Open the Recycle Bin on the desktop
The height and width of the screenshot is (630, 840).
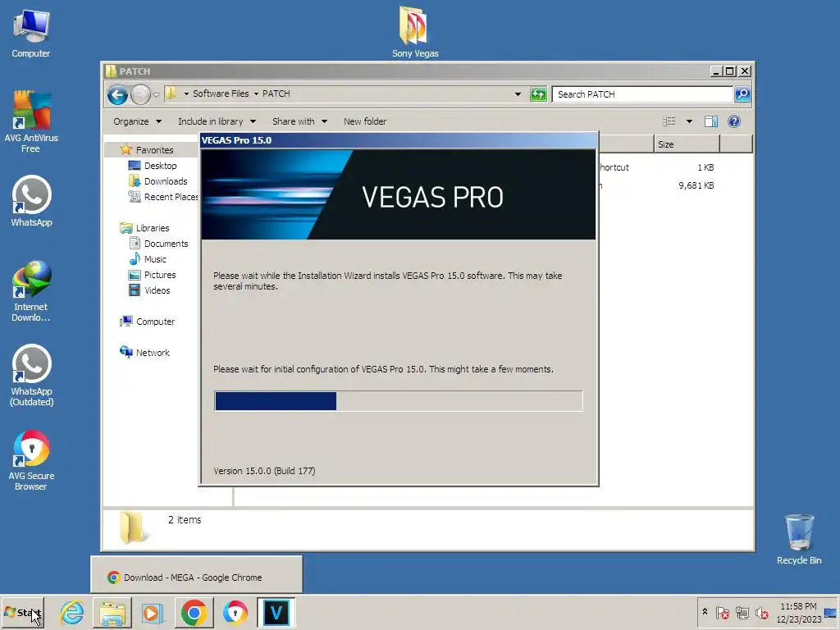799,540
